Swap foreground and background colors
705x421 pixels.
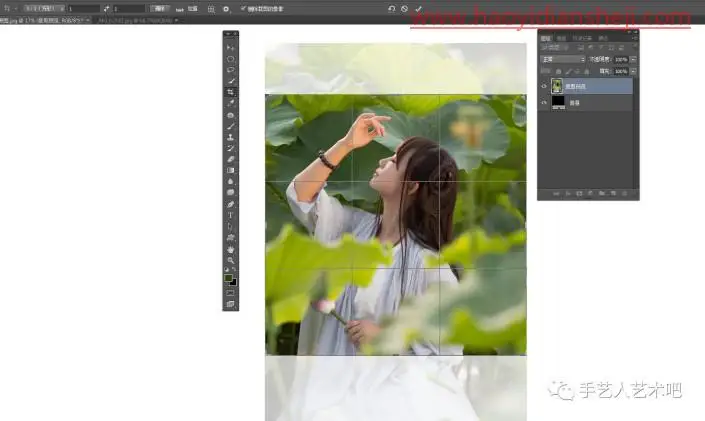tap(234, 269)
